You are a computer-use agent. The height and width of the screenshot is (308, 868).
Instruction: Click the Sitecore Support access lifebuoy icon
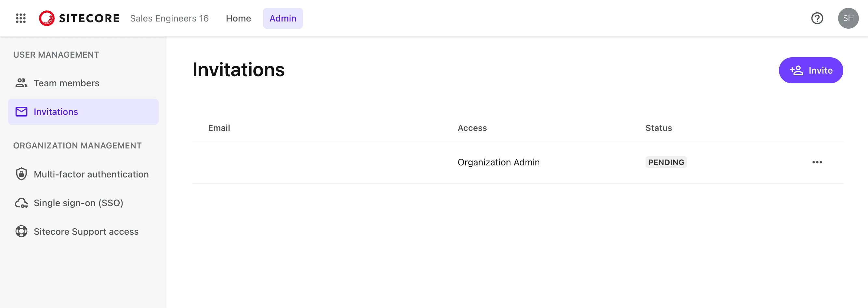[21, 231]
